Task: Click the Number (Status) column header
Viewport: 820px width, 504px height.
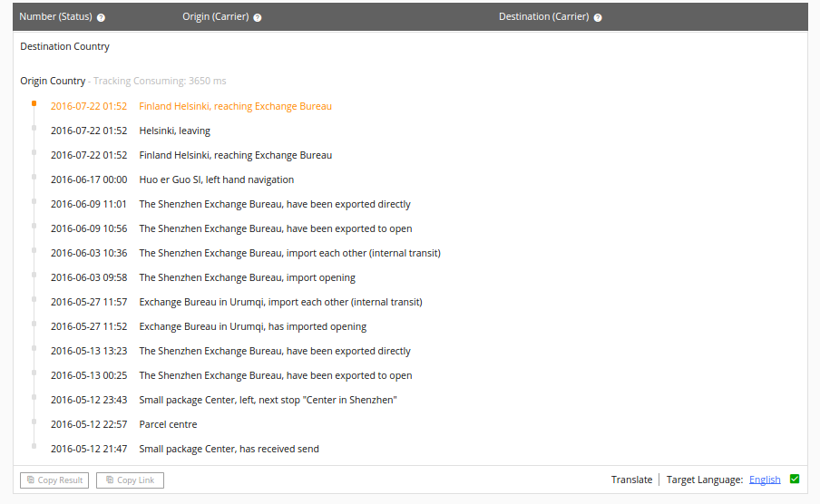Action: click(55, 17)
